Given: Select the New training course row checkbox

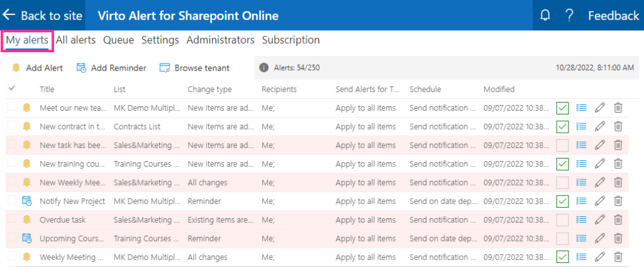Looking at the screenshot, I should click(x=12, y=162).
